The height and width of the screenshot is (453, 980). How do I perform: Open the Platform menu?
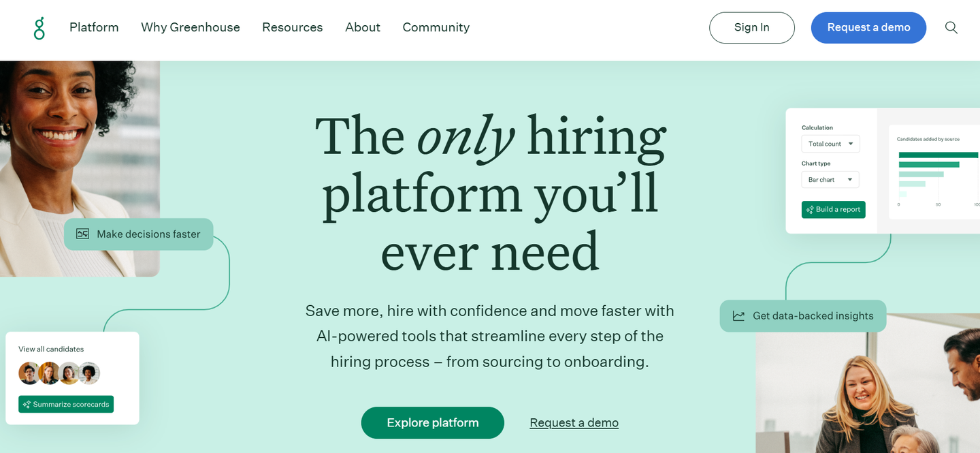[94, 27]
